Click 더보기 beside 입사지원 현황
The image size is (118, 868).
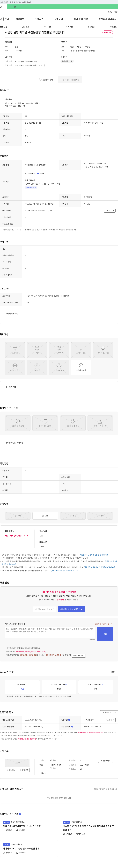pyautogui.click(x=114, y=672)
